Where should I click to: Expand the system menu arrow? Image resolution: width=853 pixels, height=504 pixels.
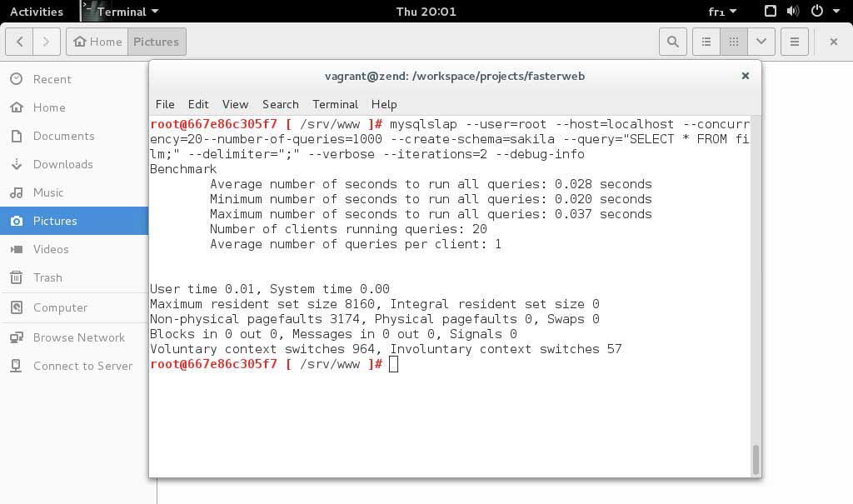(836, 12)
